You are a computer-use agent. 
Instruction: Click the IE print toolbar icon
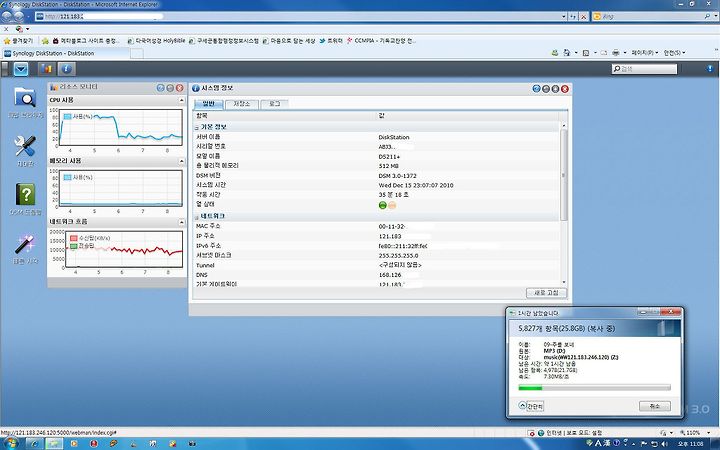pos(616,53)
